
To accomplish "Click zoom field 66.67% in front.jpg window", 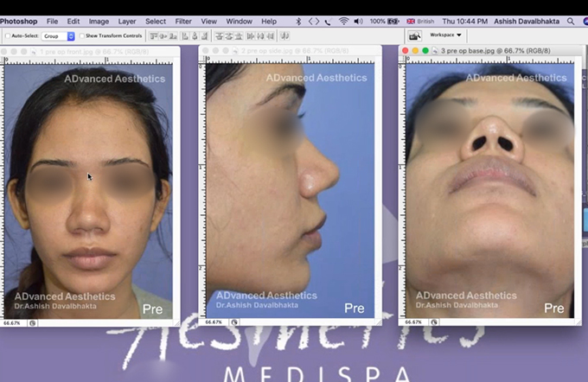I will click(x=14, y=323).
